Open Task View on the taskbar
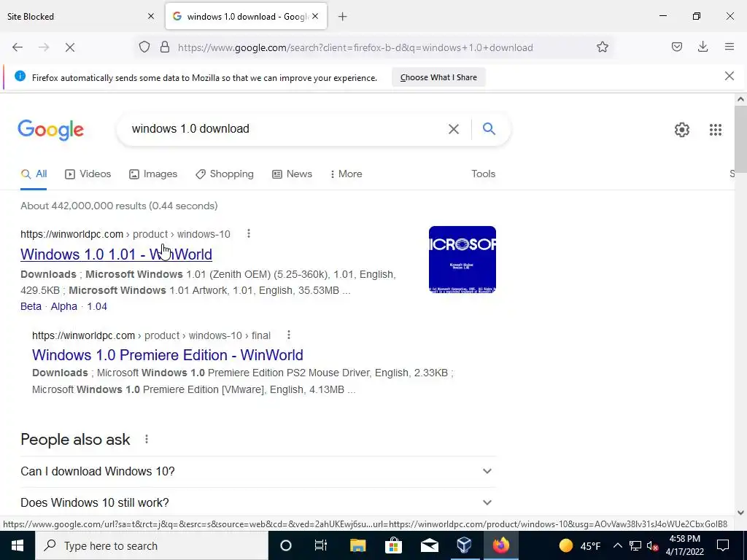747x560 pixels. [x=321, y=545]
